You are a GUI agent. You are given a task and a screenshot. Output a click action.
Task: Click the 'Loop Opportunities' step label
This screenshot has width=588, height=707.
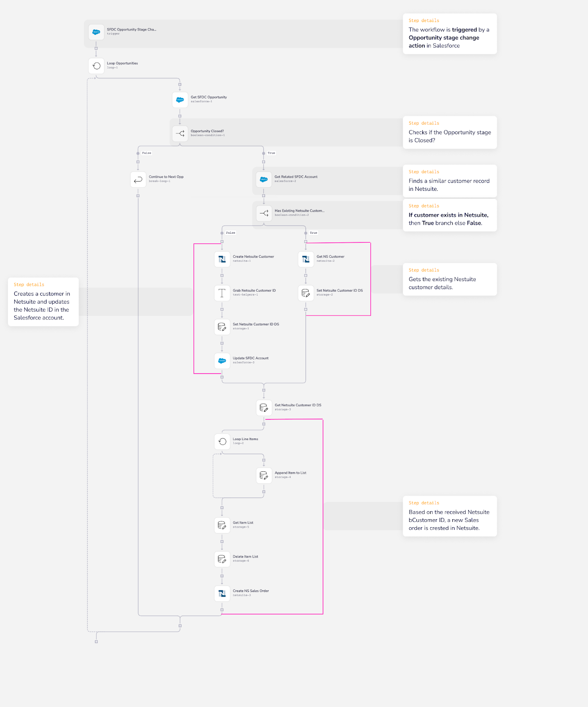122,63
